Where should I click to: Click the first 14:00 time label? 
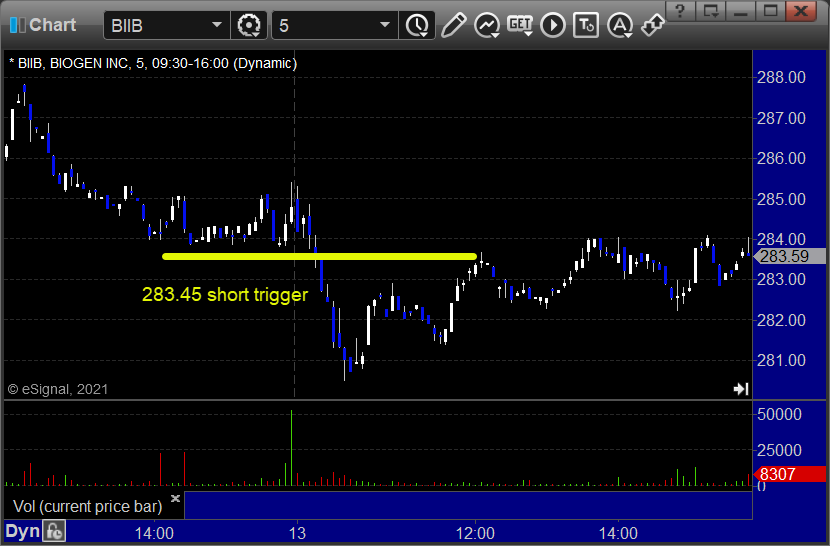pos(154,533)
